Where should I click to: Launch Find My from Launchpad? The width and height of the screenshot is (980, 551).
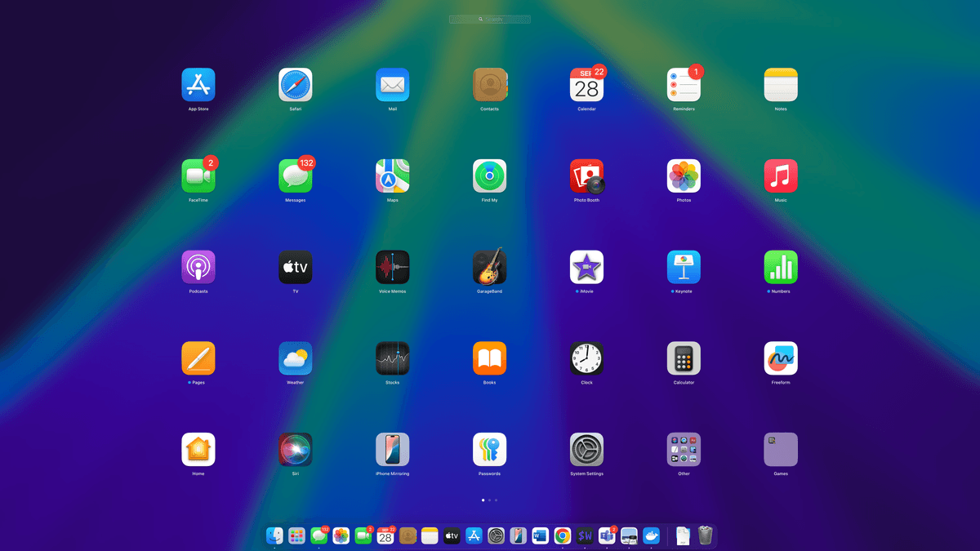(489, 176)
